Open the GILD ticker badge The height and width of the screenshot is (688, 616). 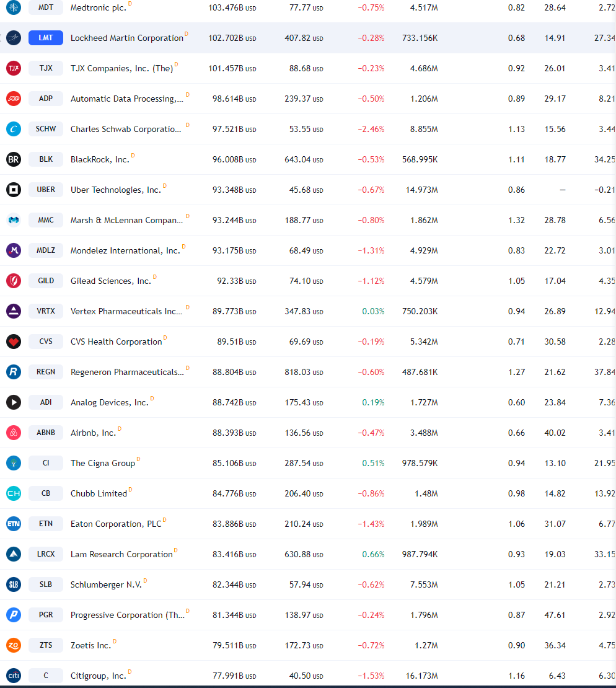(46, 281)
